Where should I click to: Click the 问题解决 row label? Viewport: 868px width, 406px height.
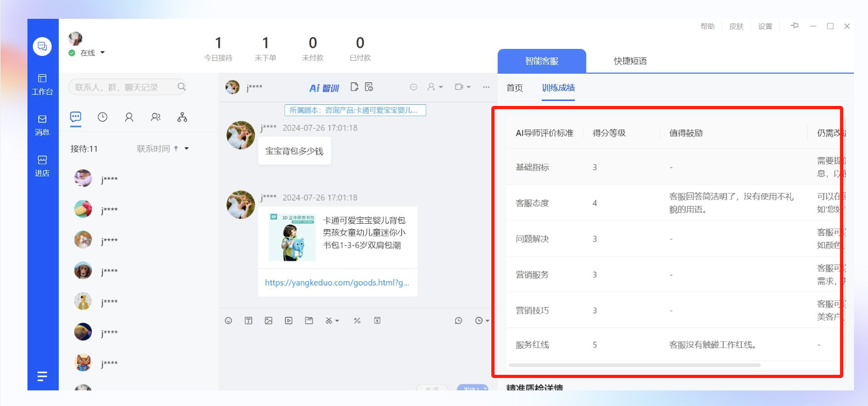(x=532, y=239)
